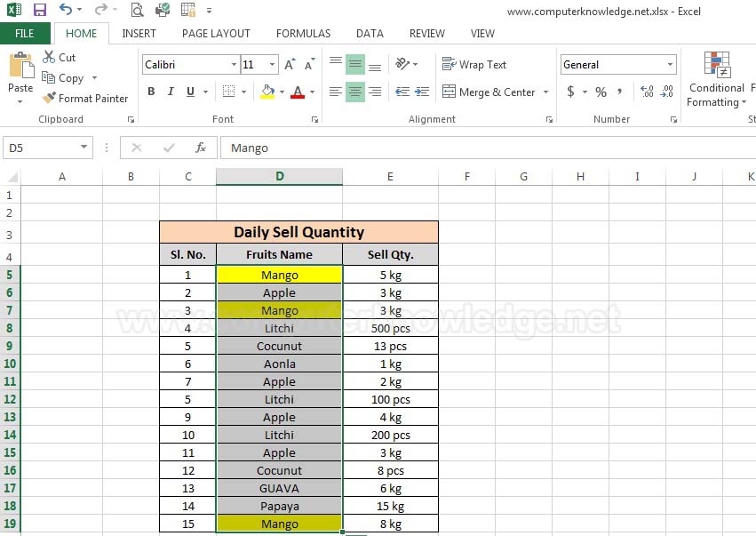Click the Percent Style icon
The image size is (756, 536).
point(601,92)
